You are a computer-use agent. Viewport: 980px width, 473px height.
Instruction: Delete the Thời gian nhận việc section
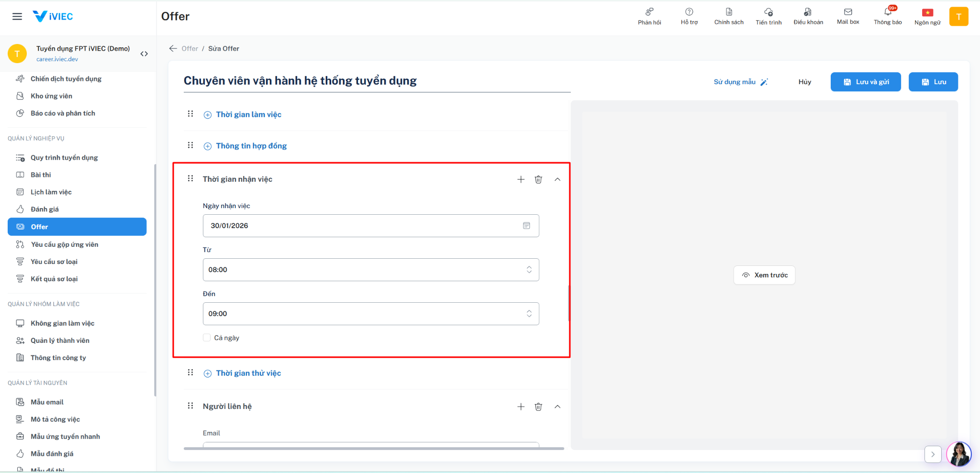tap(538, 179)
